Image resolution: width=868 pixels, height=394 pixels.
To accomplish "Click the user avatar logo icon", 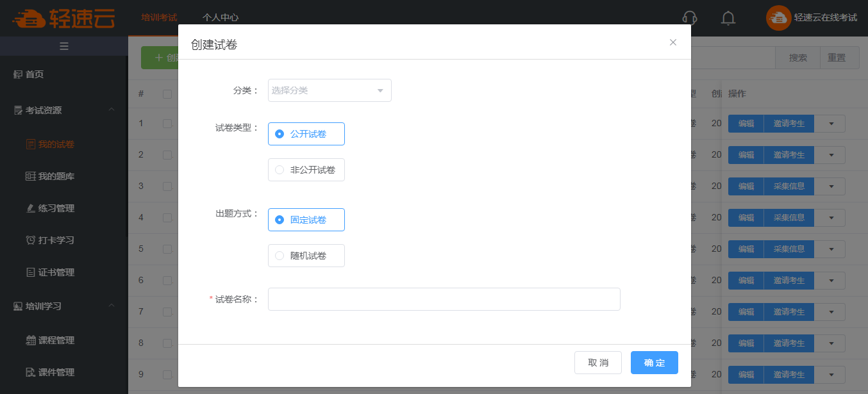I will point(778,18).
